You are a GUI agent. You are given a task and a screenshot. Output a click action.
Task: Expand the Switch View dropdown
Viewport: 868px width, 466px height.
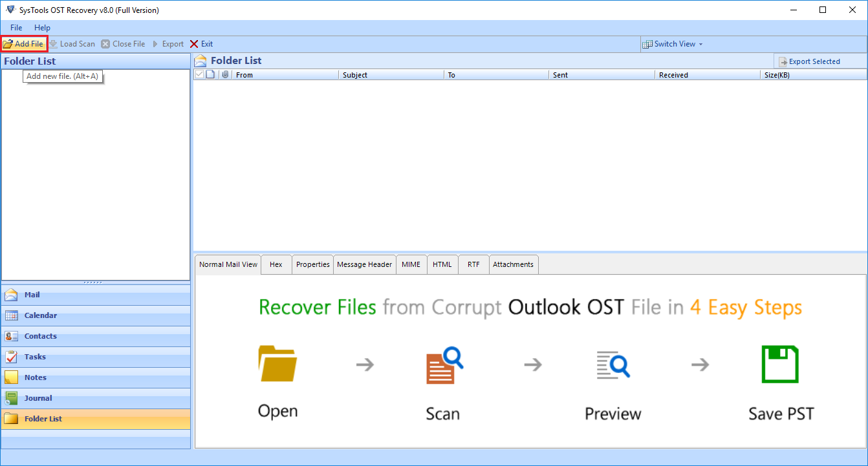pos(673,44)
